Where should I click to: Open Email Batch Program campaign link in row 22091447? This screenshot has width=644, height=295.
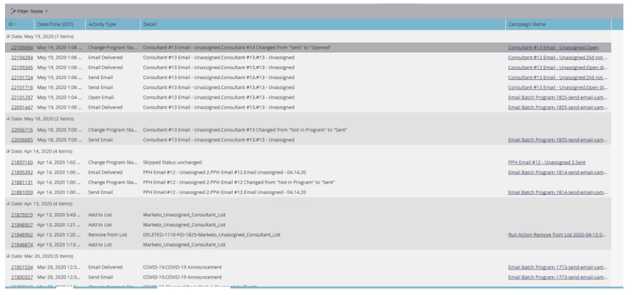557,107
